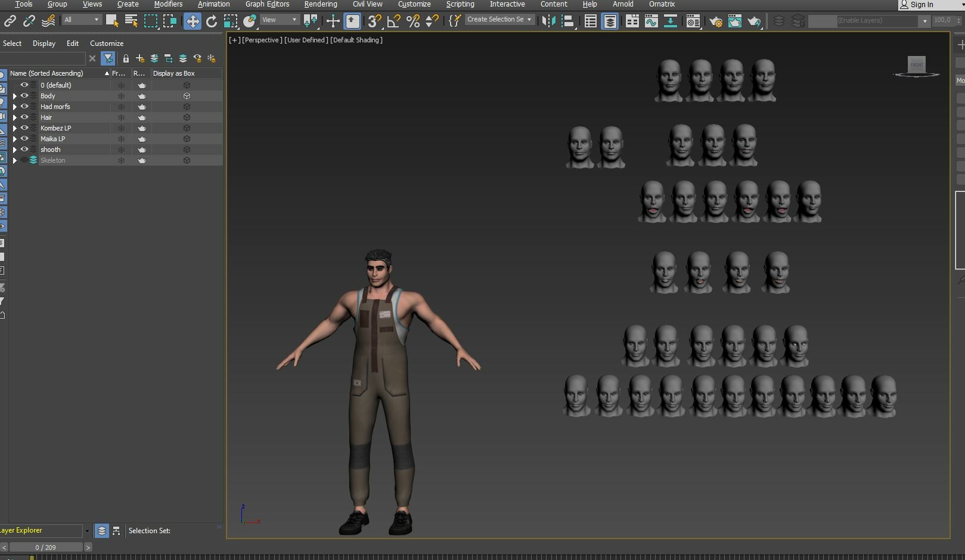The image size is (965, 560).
Task: Activate Percent Snap Toggle
Action: click(x=413, y=21)
